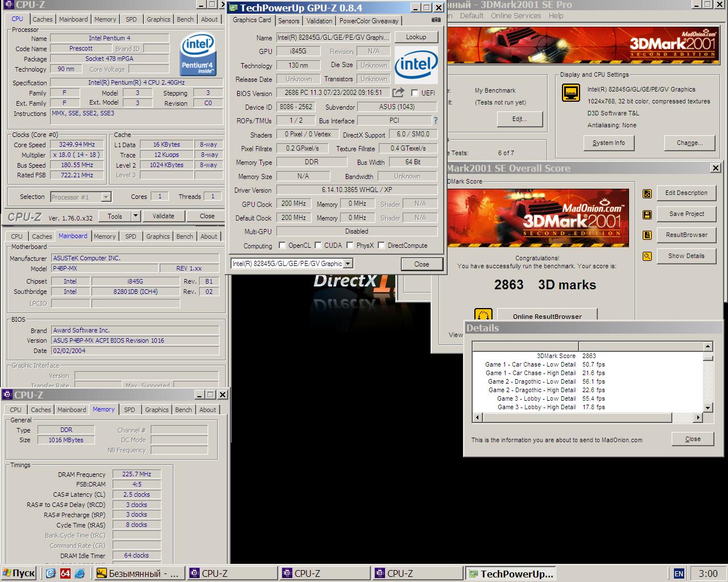Click the Details list scroll-down arrow
This screenshot has width=728, height=582.
click(708, 408)
